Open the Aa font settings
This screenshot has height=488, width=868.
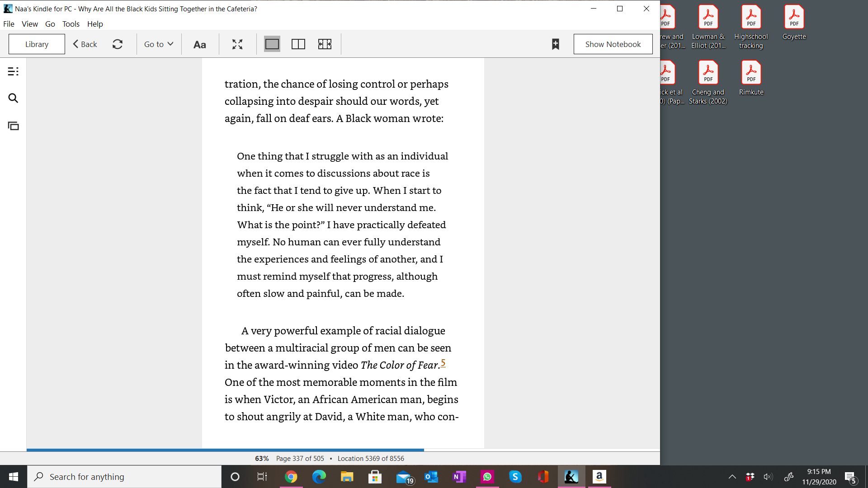coord(199,44)
